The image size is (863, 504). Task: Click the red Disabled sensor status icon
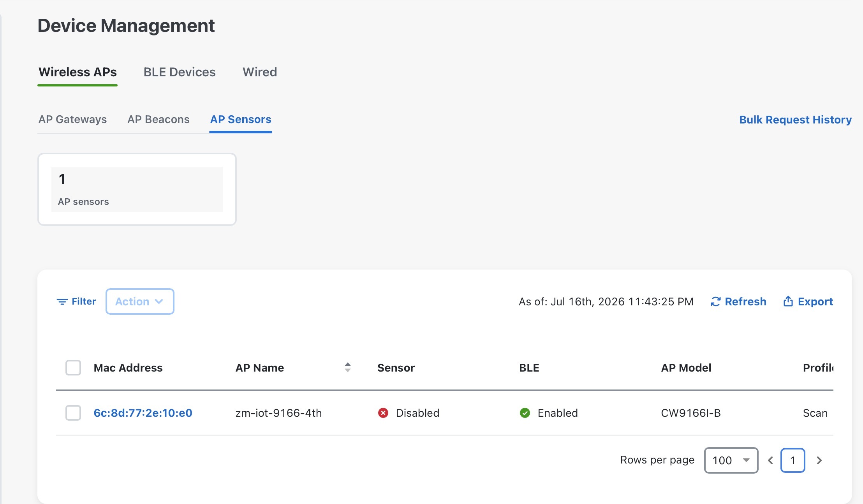tap(383, 413)
